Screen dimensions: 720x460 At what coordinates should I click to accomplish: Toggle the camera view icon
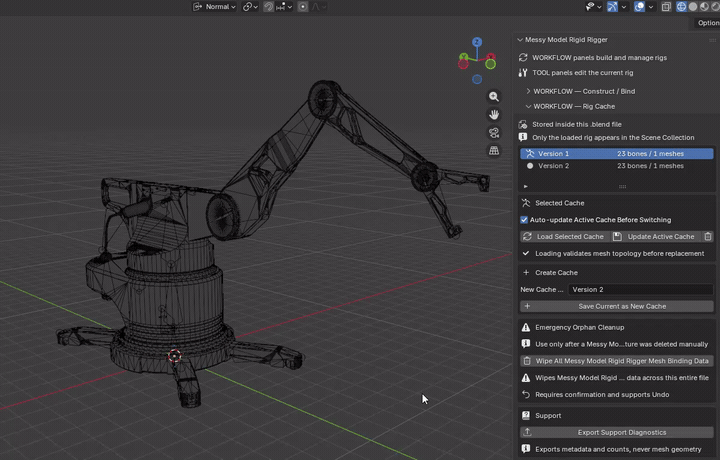pyautogui.click(x=494, y=133)
